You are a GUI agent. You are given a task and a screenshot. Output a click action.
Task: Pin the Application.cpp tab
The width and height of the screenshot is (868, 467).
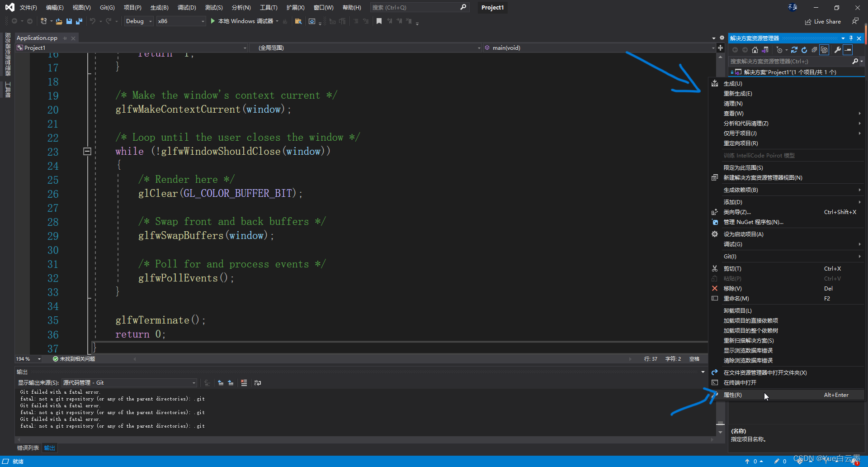coord(65,38)
